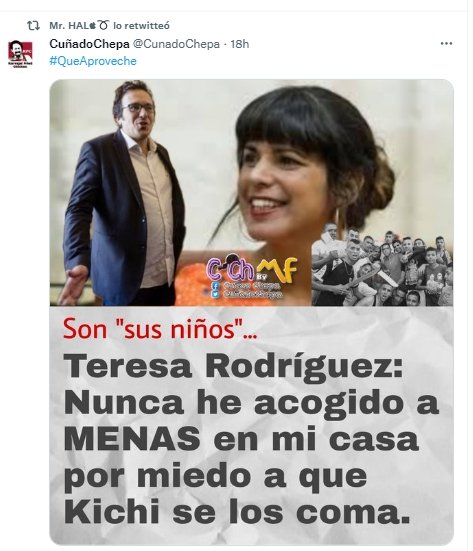Click the Facebook icon in the image watermark
This screenshot has height=551, width=473.
click(215, 285)
